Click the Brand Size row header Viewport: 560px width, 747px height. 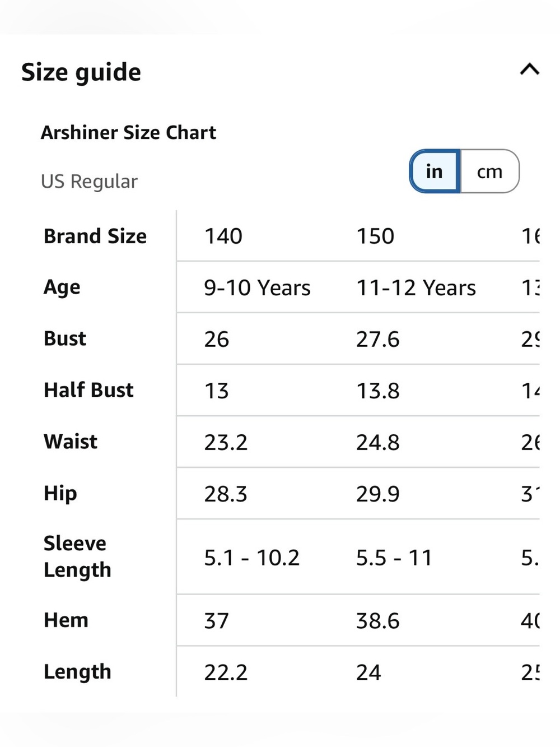pos(95,236)
